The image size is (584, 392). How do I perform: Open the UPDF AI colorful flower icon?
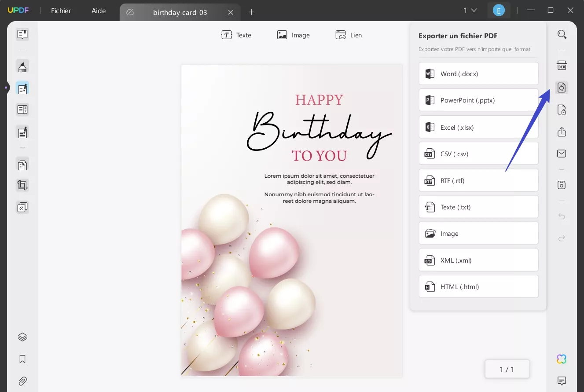tap(562, 359)
